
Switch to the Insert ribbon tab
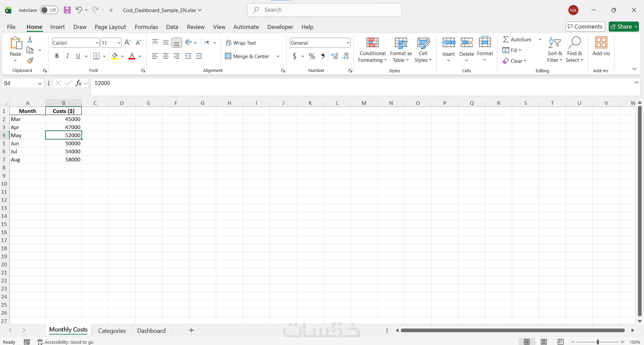(58, 27)
